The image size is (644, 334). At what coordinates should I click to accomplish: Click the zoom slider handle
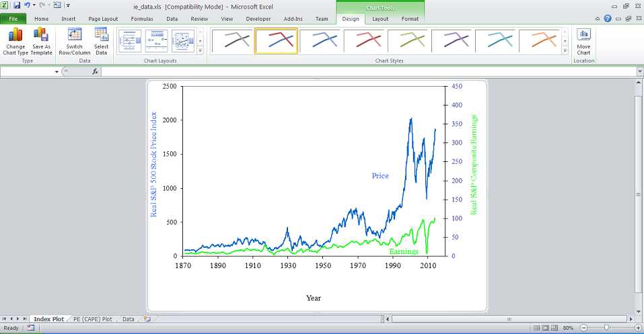(x=607, y=328)
